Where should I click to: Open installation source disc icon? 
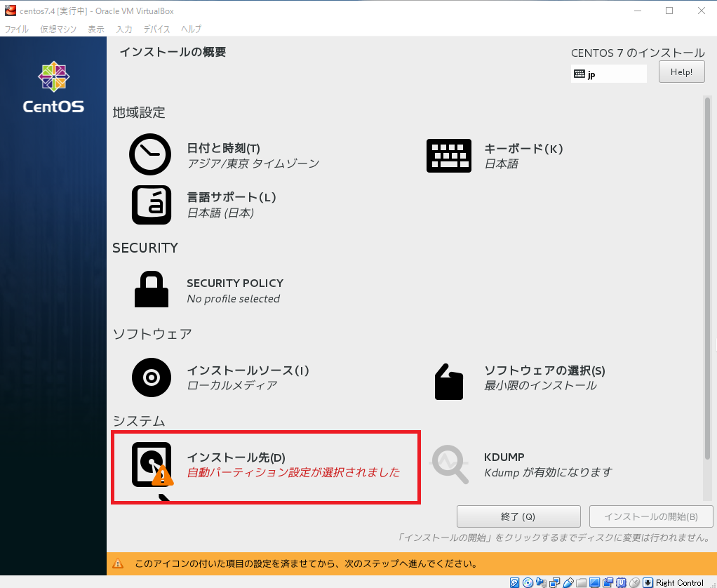152,377
